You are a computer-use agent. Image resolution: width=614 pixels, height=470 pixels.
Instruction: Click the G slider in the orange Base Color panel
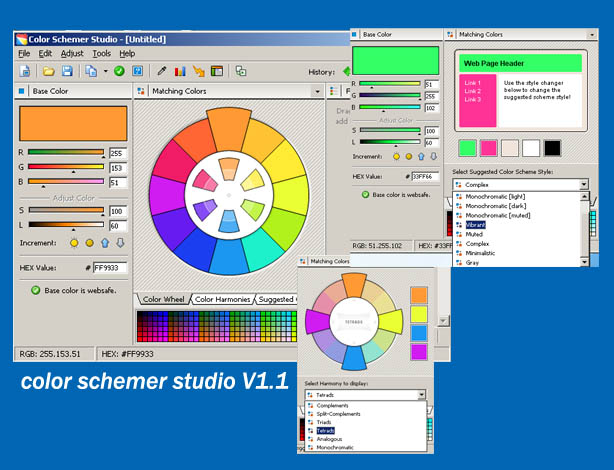coord(66,167)
